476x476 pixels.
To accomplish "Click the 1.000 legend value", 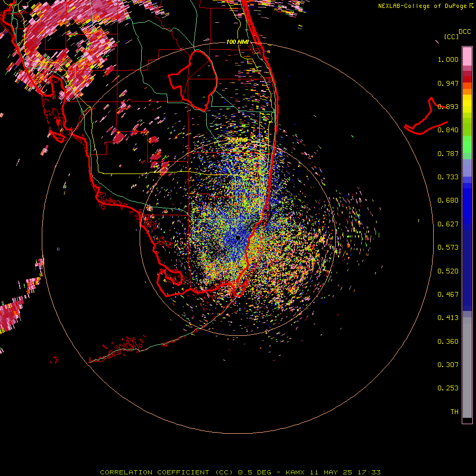I will [x=448, y=59].
